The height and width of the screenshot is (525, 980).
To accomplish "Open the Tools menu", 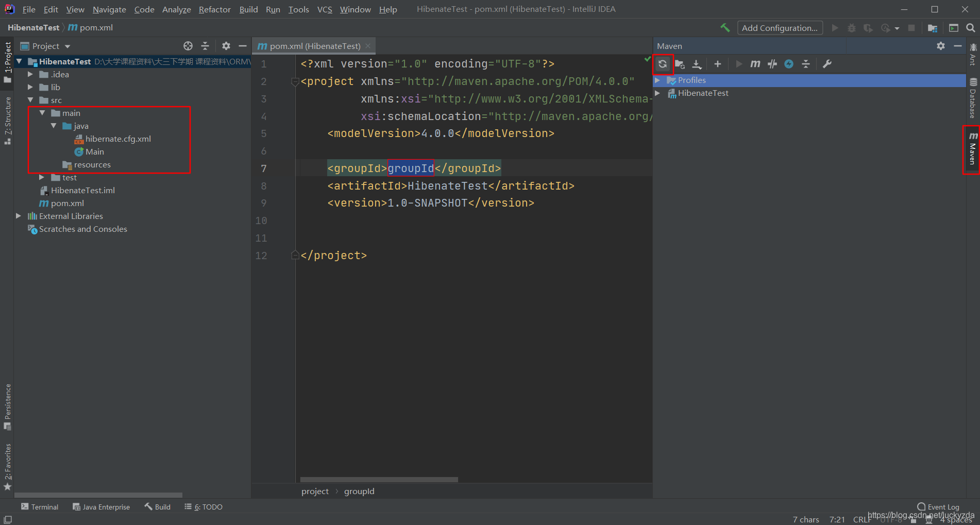I will (x=299, y=9).
